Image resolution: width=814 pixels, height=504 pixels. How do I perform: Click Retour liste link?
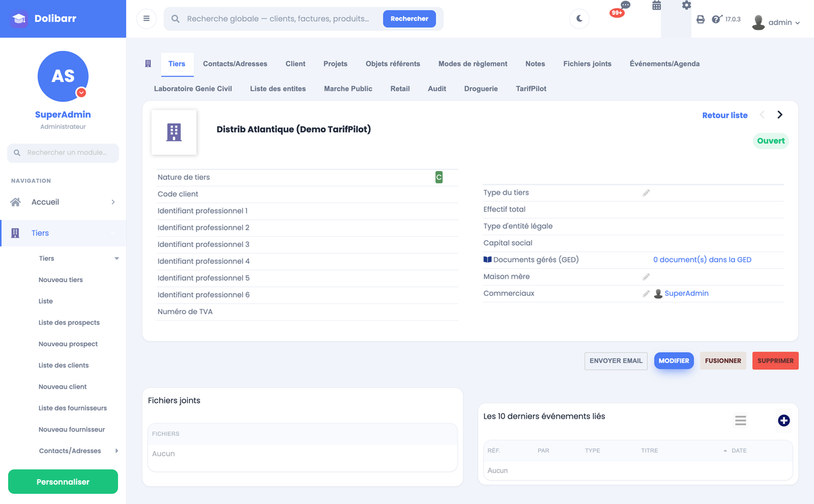pyautogui.click(x=724, y=115)
